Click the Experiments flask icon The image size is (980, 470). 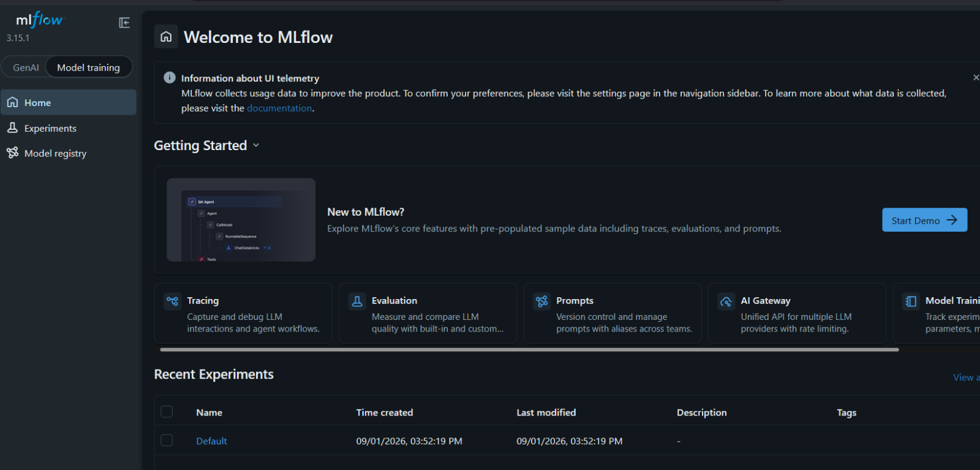(13, 127)
